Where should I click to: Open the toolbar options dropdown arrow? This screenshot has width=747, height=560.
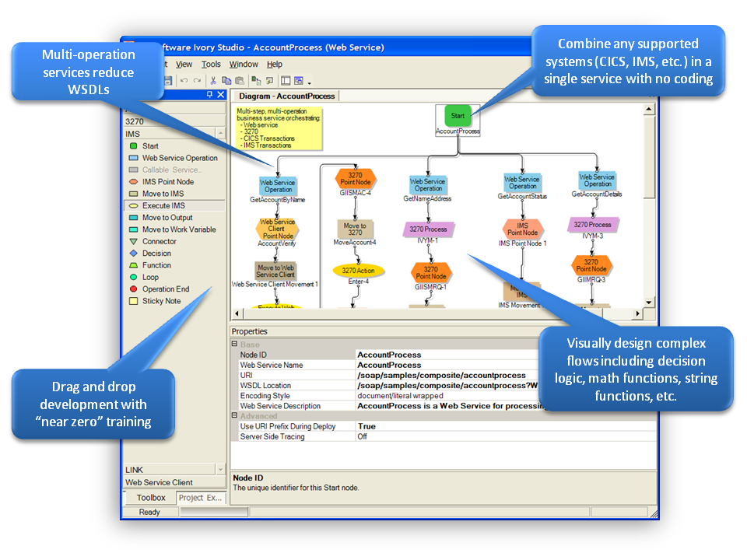tap(309, 83)
